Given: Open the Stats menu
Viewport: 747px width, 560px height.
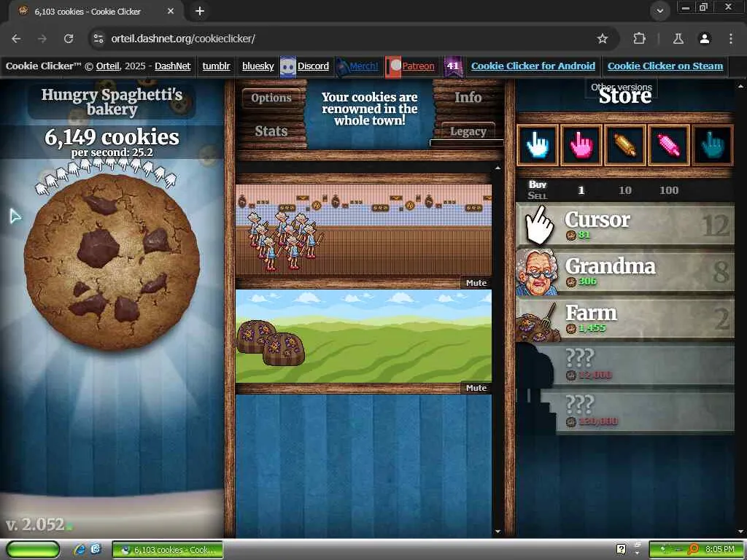Looking at the screenshot, I should pos(271,131).
